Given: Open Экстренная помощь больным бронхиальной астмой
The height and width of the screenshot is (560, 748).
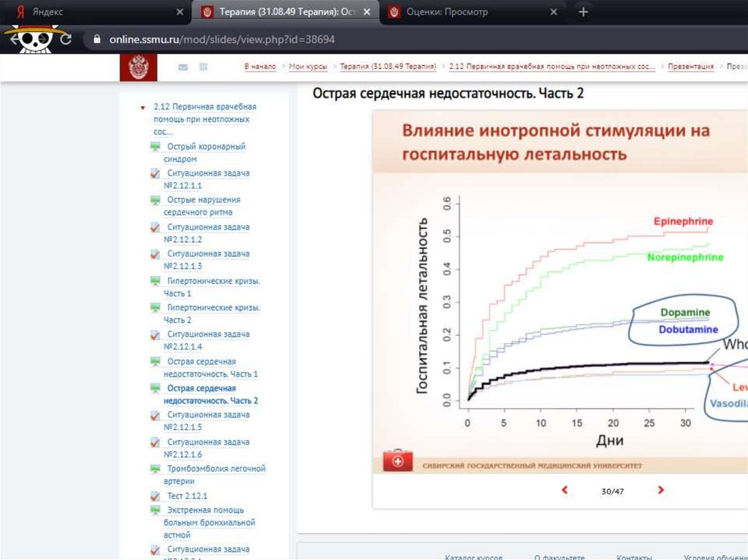Looking at the screenshot, I should point(209,522).
